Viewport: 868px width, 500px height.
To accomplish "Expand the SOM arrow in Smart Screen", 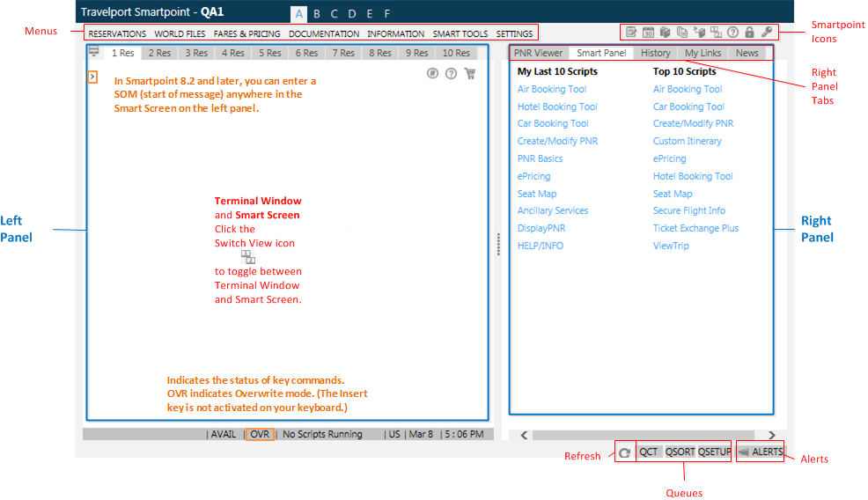I will [x=93, y=77].
